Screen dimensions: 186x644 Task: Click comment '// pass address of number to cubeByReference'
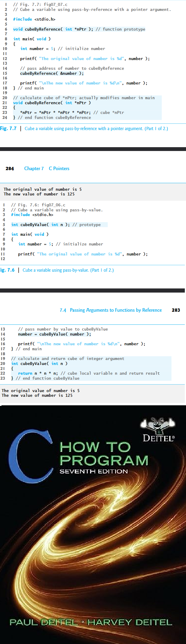coord(72,68)
